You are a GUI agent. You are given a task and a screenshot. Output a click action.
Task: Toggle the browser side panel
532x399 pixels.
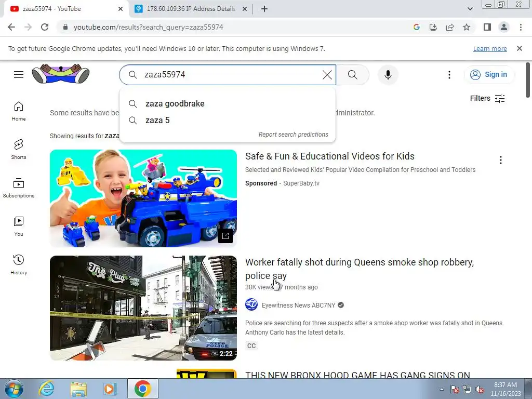(487, 27)
